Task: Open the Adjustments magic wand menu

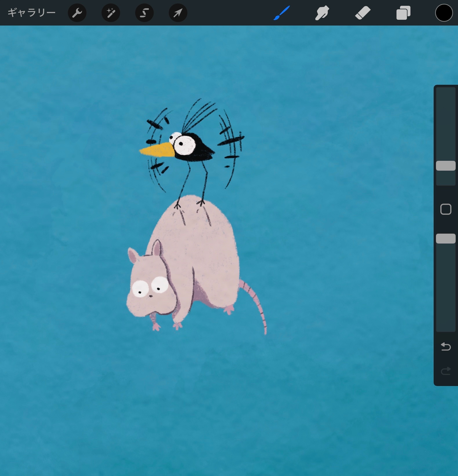Action: click(x=111, y=13)
